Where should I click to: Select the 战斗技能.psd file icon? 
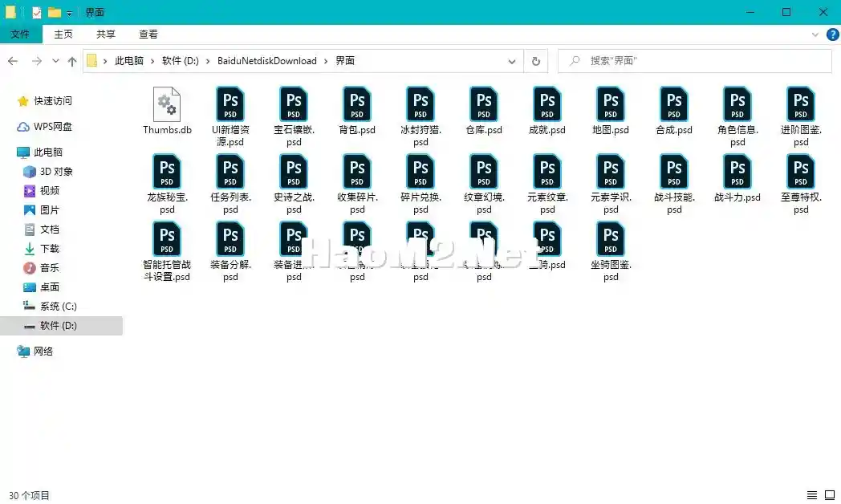[673, 172]
